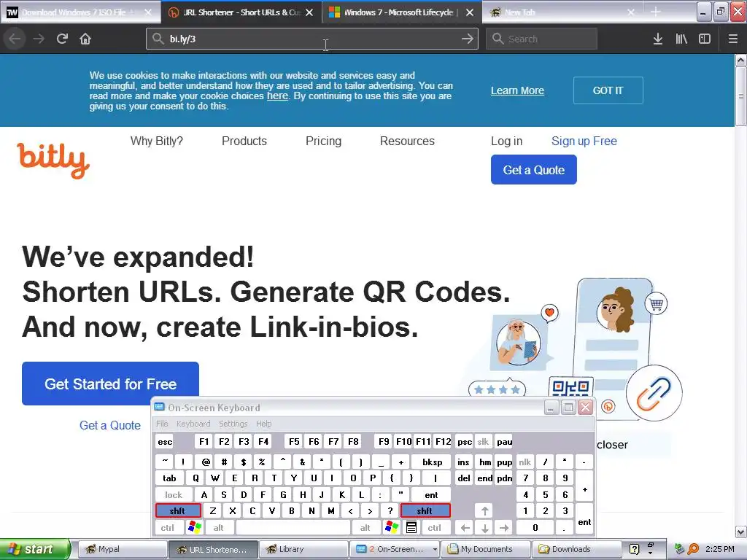Click Get a Quote link below hero button
Image resolution: width=747 pixels, height=560 pixels.
(110, 425)
